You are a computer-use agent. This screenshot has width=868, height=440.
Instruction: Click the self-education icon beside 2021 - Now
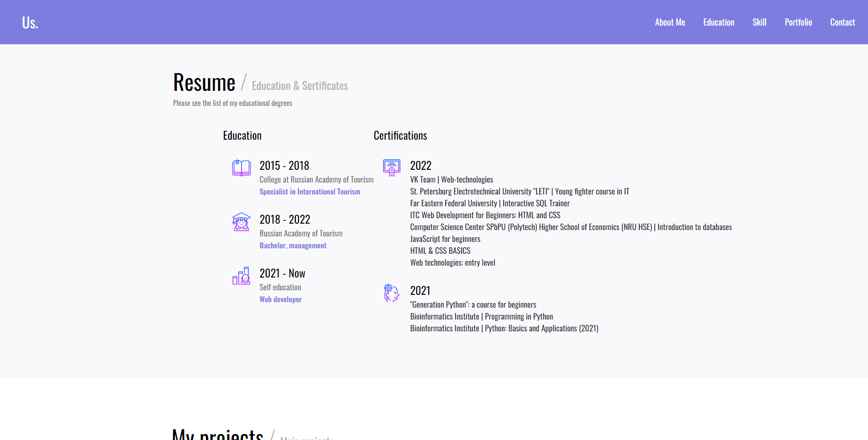coord(241,276)
